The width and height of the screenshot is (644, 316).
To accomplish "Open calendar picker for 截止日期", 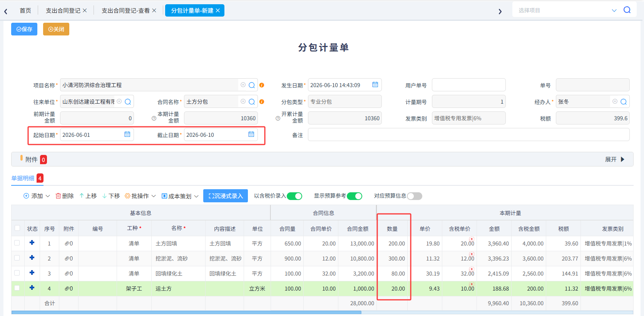I will click(x=251, y=134).
